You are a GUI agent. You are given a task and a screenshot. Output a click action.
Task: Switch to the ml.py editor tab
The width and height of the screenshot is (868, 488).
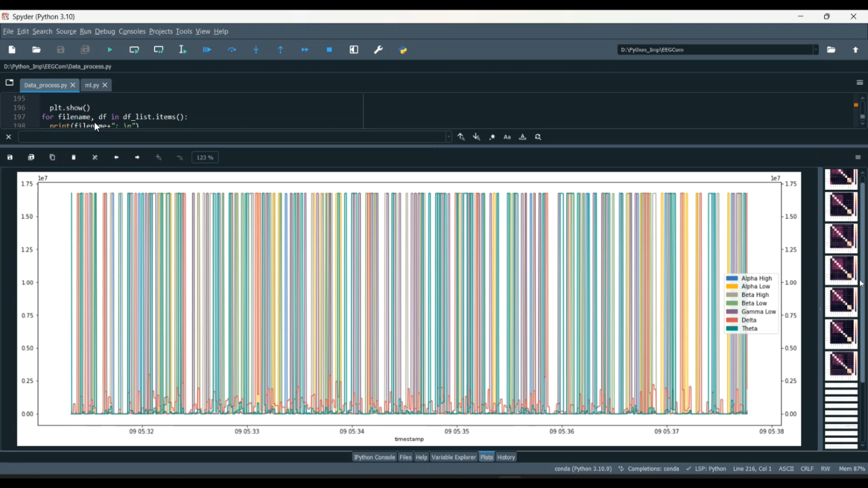coord(91,86)
